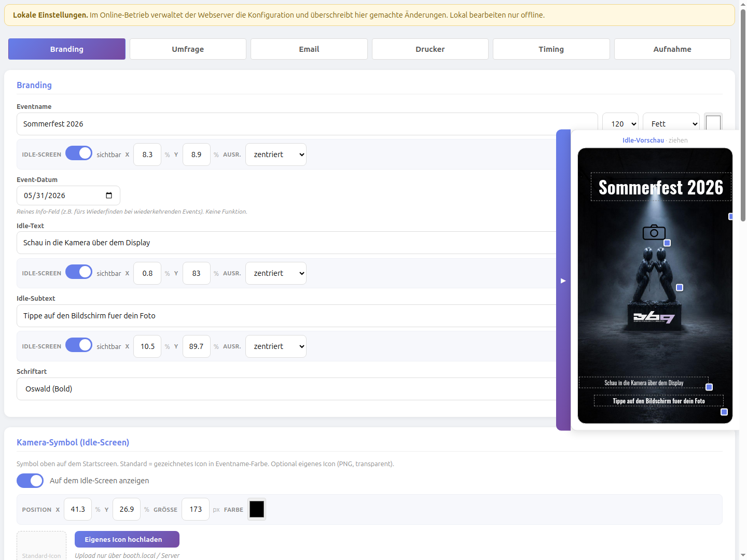Click Eventname Y position field 8.9

(196, 155)
